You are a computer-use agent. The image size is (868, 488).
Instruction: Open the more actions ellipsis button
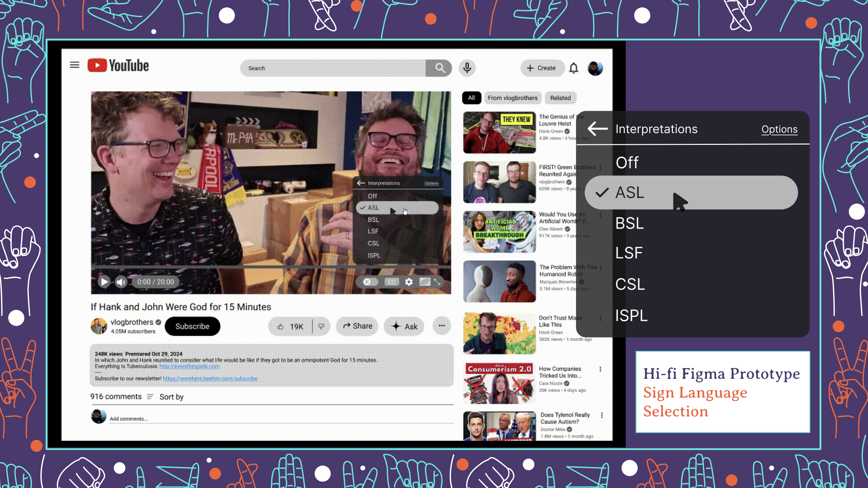441,326
